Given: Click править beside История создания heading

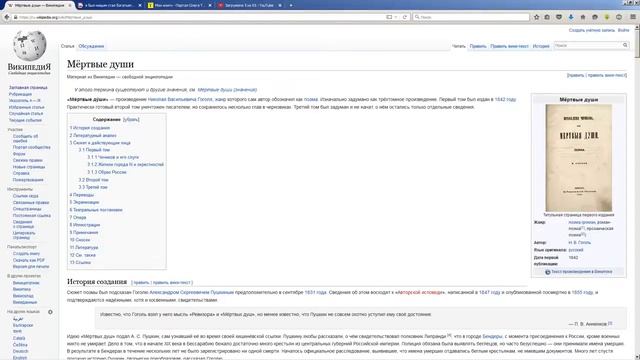Looking at the screenshot, I should (141, 282).
